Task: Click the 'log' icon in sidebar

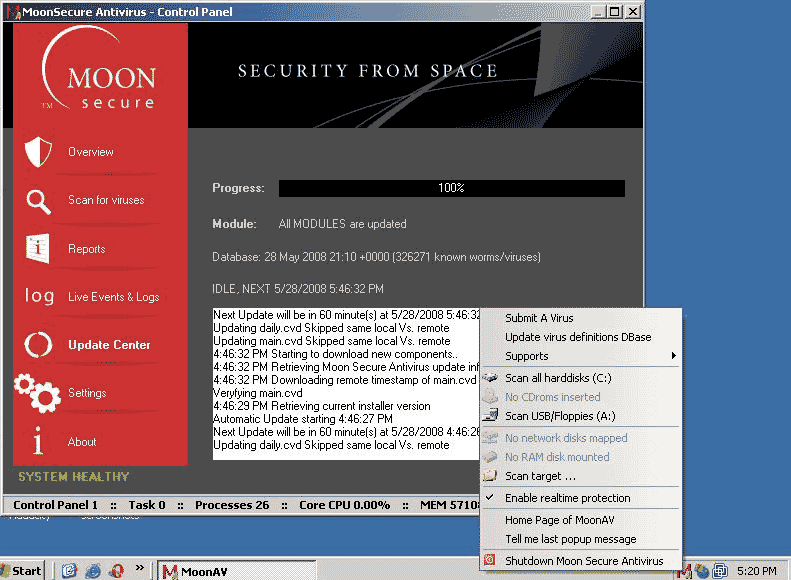Action: (x=39, y=296)
